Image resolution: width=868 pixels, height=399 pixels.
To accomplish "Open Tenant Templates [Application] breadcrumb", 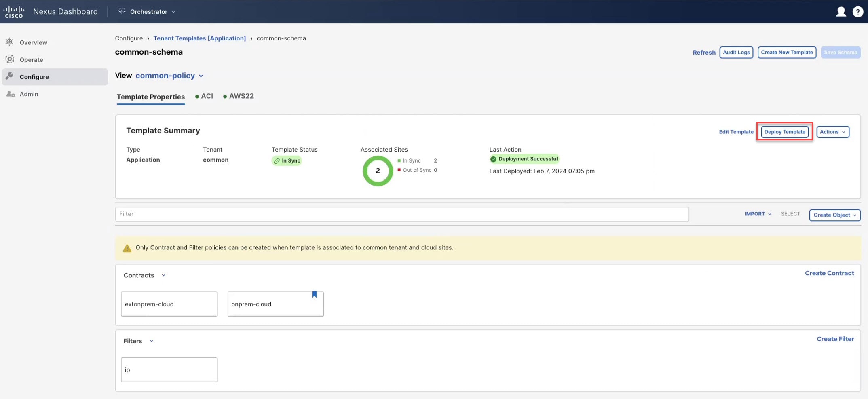I will [x=199, y=38].
